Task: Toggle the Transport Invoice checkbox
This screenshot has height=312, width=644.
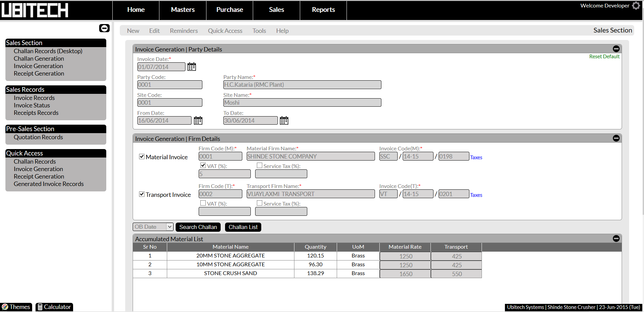Action: click(x=142, y=194)
